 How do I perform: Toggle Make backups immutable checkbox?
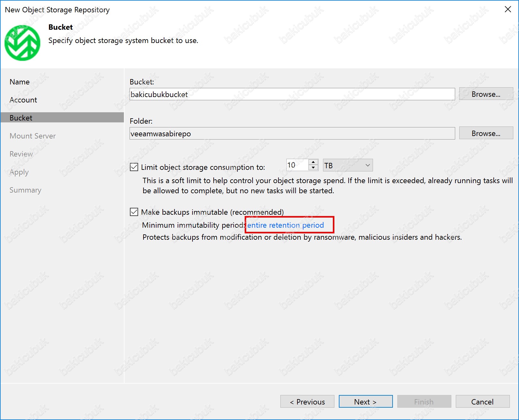(x=134, y=212)
